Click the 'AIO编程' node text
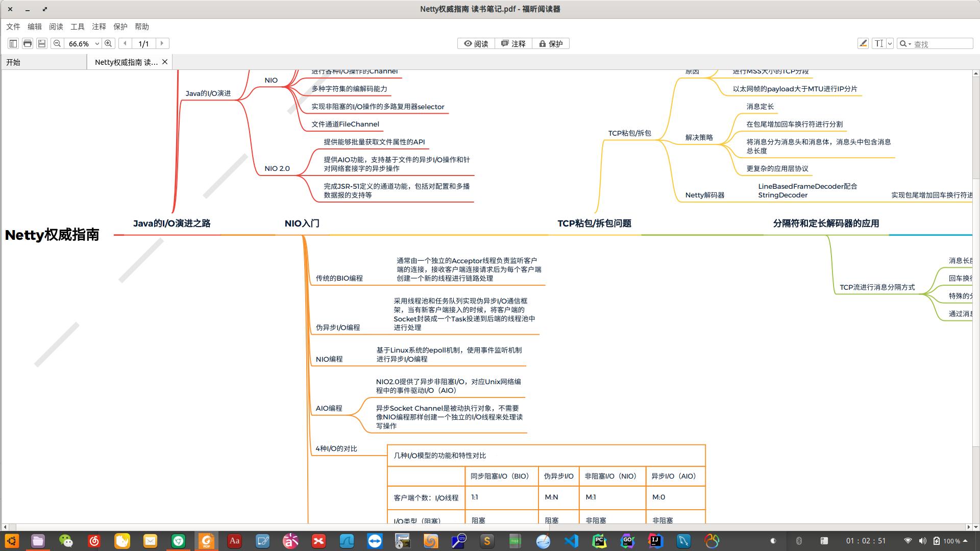 [x=329, y=408]
